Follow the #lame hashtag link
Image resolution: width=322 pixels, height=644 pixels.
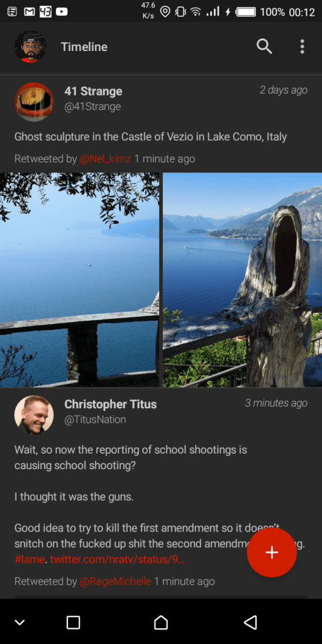point(29,559)
